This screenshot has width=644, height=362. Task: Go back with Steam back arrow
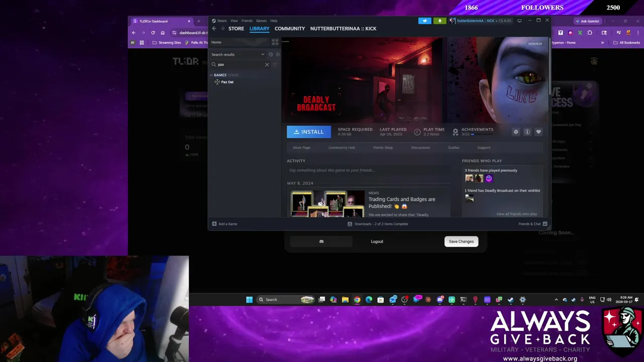click(x=214, y=29)
